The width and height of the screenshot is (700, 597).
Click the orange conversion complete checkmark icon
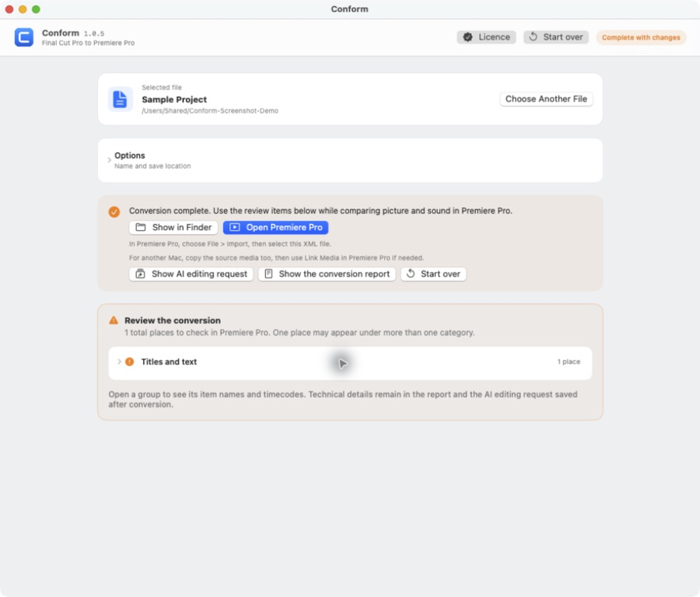[114, 211]
